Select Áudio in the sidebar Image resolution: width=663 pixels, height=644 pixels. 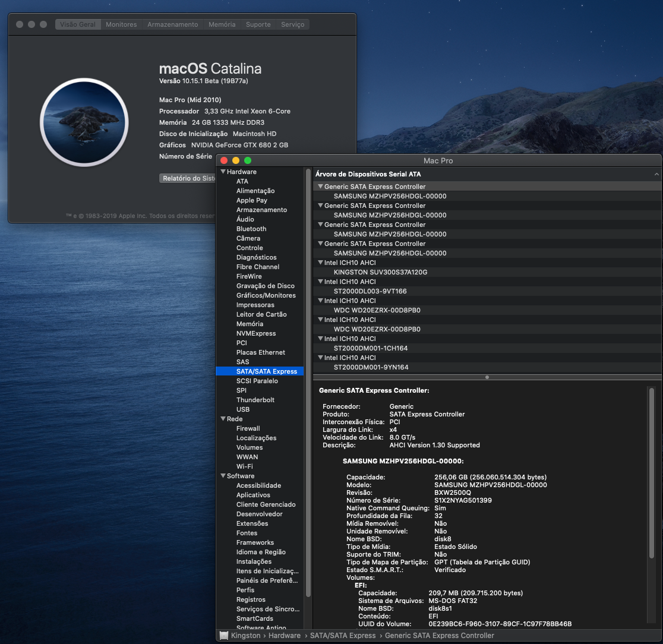(245, 219)
